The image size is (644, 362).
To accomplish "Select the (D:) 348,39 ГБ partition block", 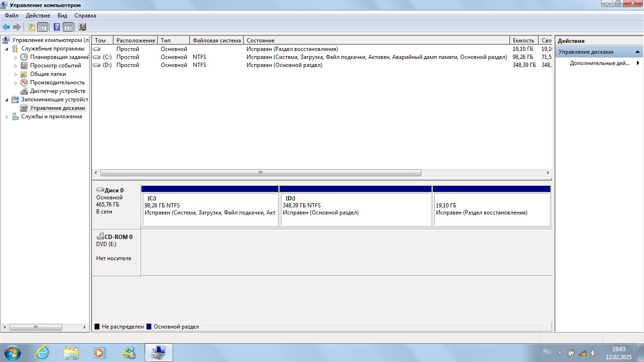I will pyautogui.click(x=355, y=206).
